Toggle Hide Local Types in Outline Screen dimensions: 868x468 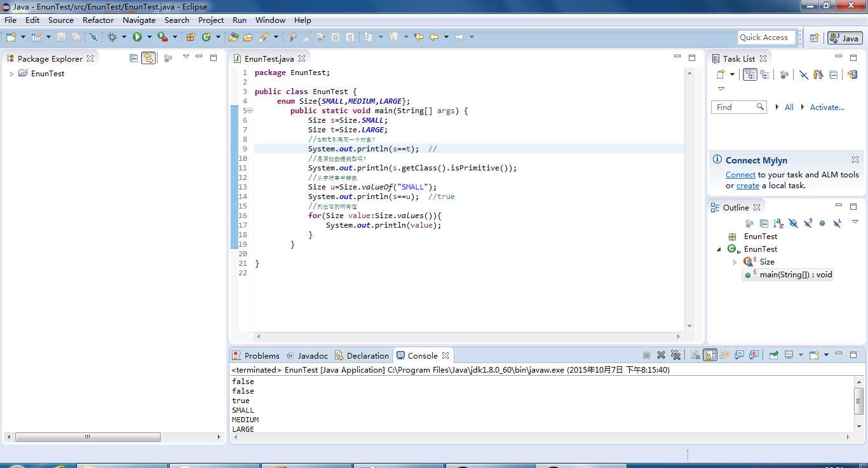tap(837, 223)
